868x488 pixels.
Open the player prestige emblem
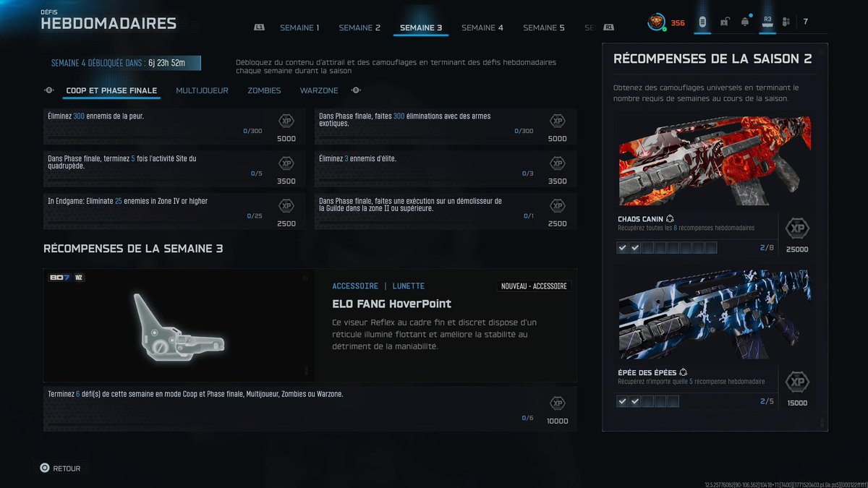point(656,22)
